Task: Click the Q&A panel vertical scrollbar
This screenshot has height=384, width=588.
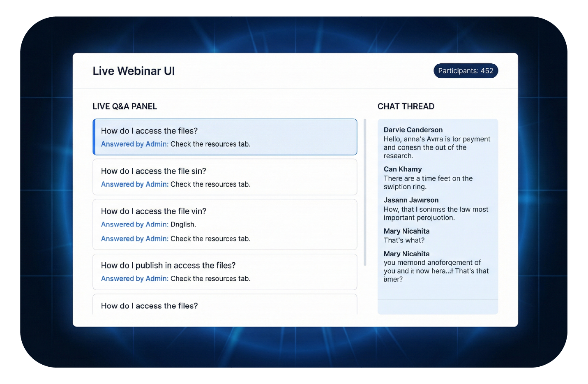Action: click(x=365, y=192)
